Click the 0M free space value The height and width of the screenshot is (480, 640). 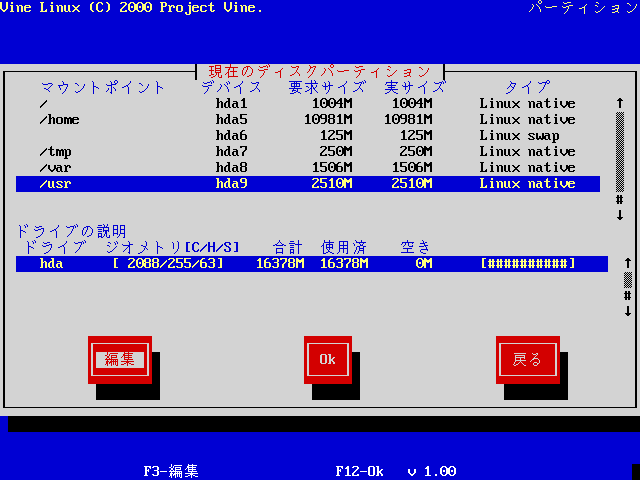pos(424,264)
